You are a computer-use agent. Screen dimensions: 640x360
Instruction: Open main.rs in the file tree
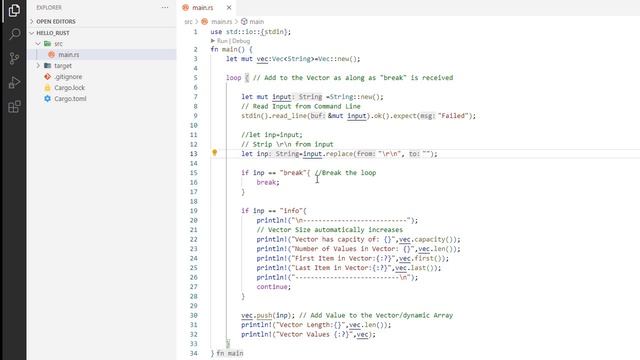click(x=68, y=54)
